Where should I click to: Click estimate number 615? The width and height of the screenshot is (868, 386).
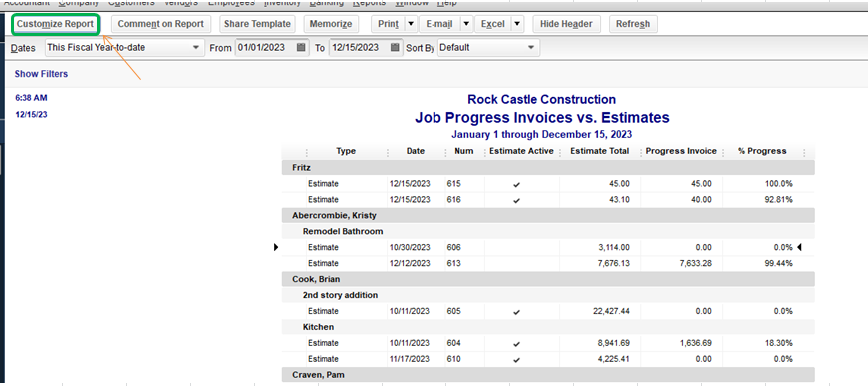click(454, 184)
